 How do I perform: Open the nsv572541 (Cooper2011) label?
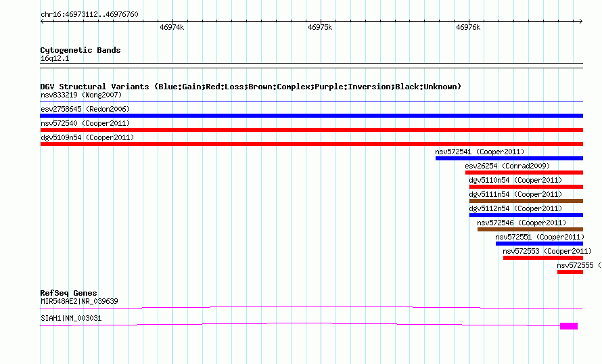480,152
